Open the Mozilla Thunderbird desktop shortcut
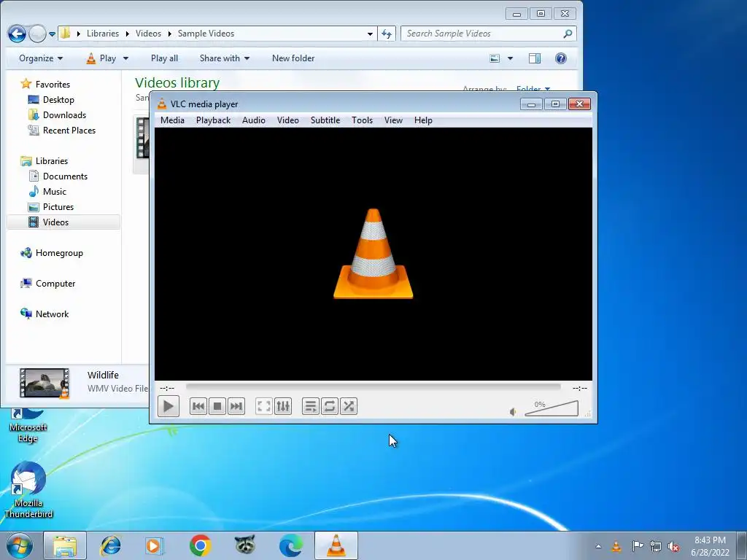747x560 pixels. pos(28,491)
